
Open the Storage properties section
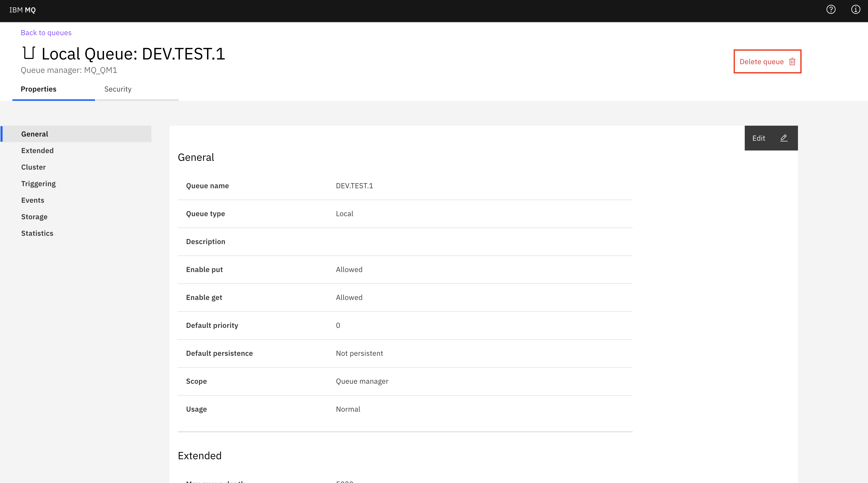tap(34, 216)
